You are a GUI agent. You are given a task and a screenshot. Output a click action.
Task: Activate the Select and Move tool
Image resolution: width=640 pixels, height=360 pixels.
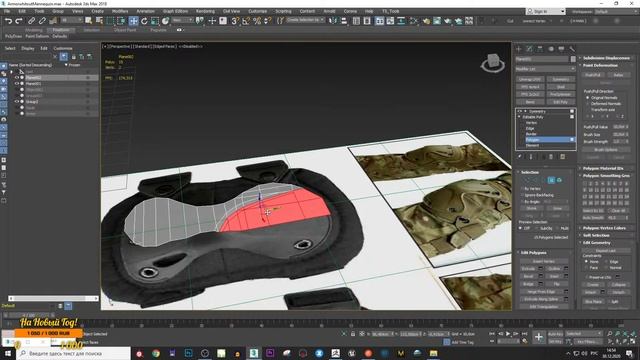click(x=133, y=21)
